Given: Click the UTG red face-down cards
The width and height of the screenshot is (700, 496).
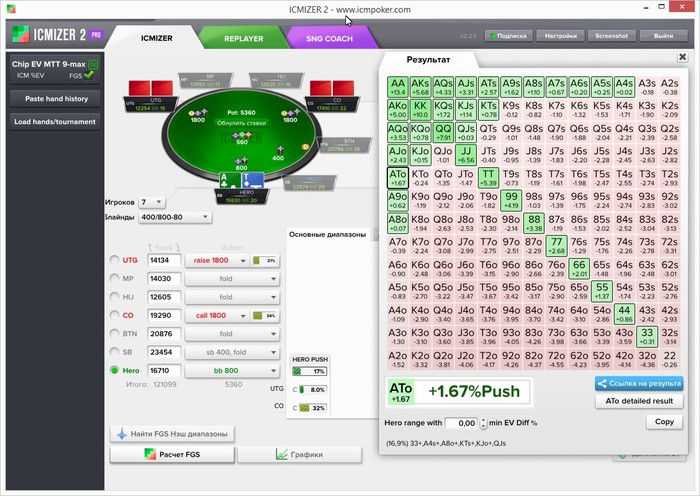Looking at the screenshot, I should point(150,88).
